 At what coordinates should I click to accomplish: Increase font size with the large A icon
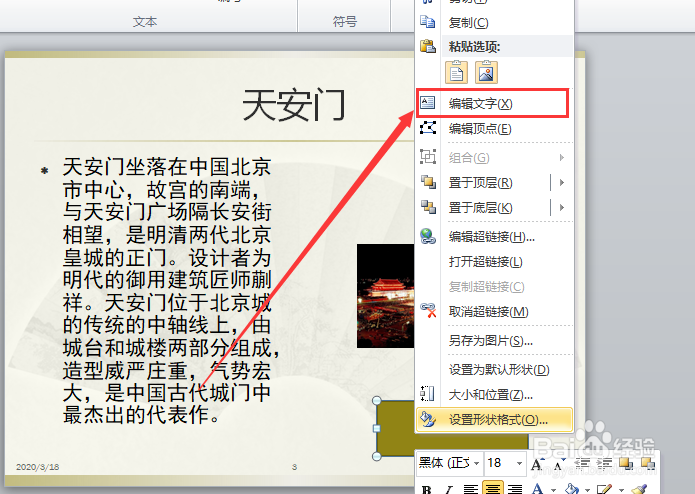(537, 464)
